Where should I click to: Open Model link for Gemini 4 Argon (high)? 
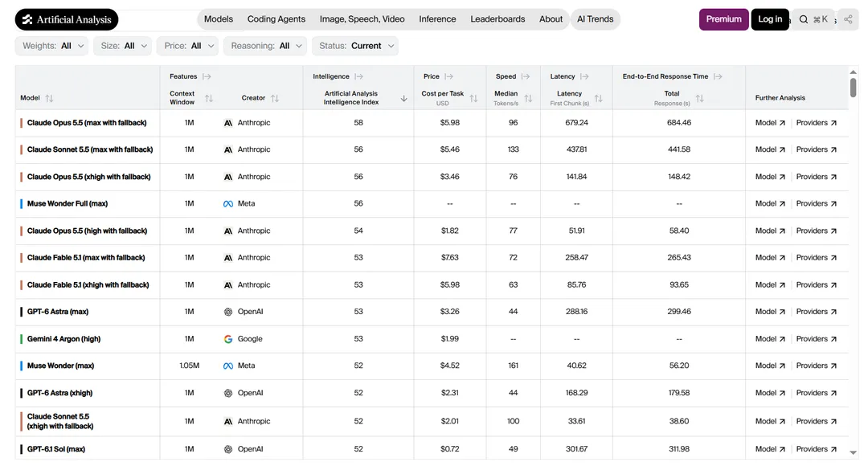[x=770, y=339]
